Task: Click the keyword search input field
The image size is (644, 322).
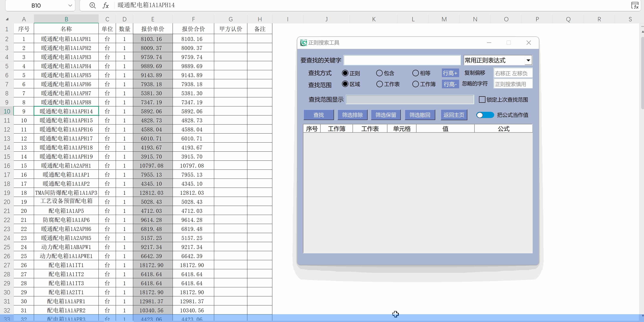Action: coord(402,60)
